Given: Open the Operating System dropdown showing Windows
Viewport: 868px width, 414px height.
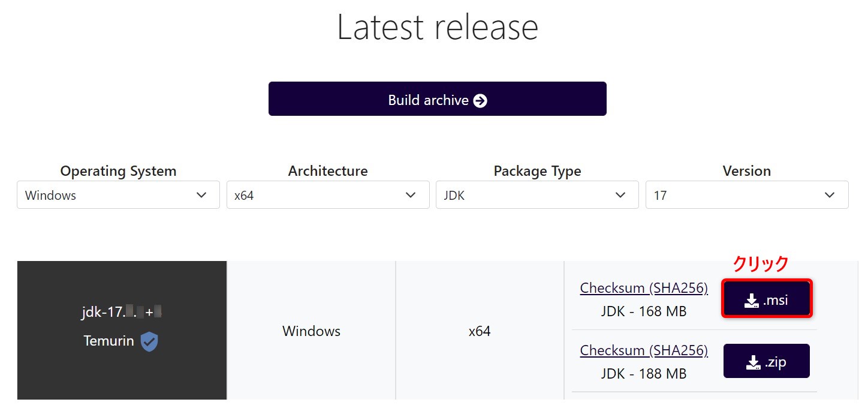Looking at the screenshot, I should coord(118,195).
